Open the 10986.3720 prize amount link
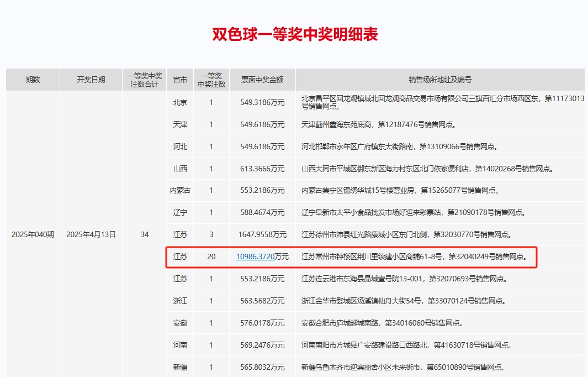Viewport: 588px width, 377px height. pos(256,257)
